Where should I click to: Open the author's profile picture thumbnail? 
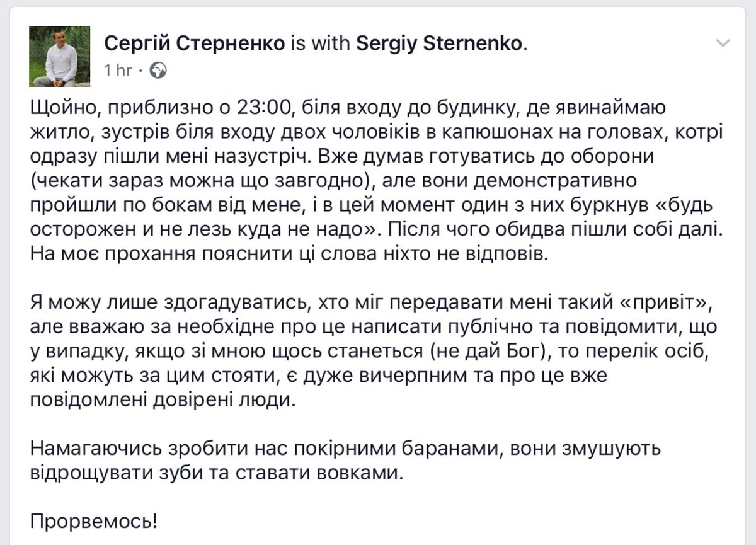point(59,57)
